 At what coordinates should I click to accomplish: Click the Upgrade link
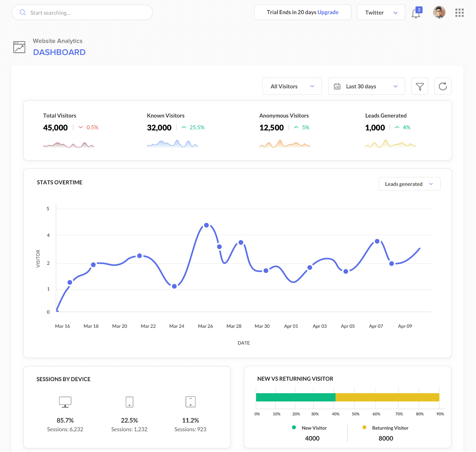[x=328, y=12]
